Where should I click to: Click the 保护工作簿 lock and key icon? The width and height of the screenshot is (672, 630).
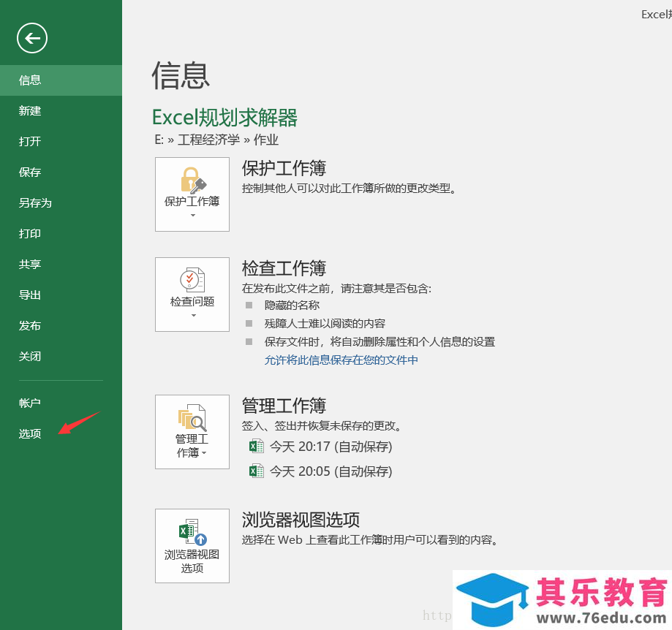[x=193, y=181]
